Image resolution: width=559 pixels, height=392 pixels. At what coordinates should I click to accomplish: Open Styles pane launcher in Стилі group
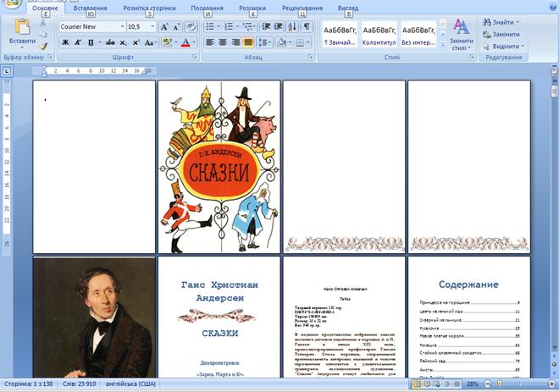click(x=472, y=57)
